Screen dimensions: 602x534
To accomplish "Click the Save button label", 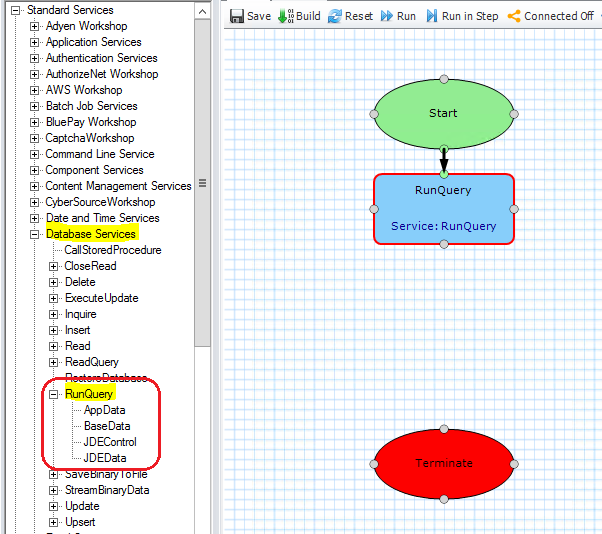I will (259, 16).
